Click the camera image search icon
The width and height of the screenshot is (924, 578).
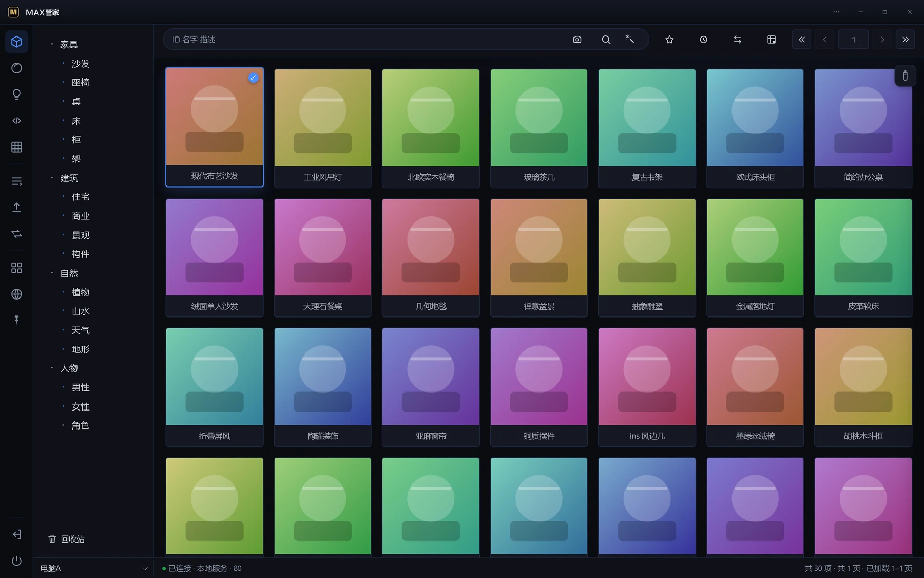click(577, 40)
